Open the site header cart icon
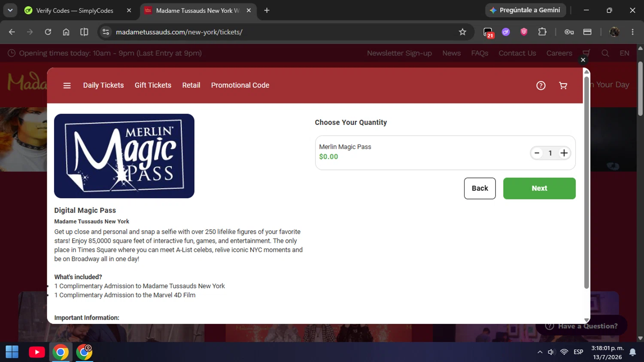This screenshot has height=362, width=644. tap(586, 53)
